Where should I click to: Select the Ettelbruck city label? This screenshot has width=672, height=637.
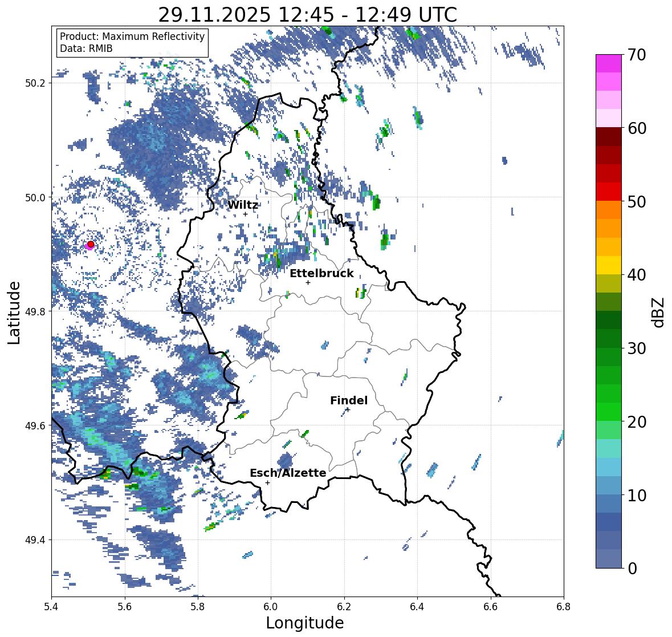(x=321, y=274)
